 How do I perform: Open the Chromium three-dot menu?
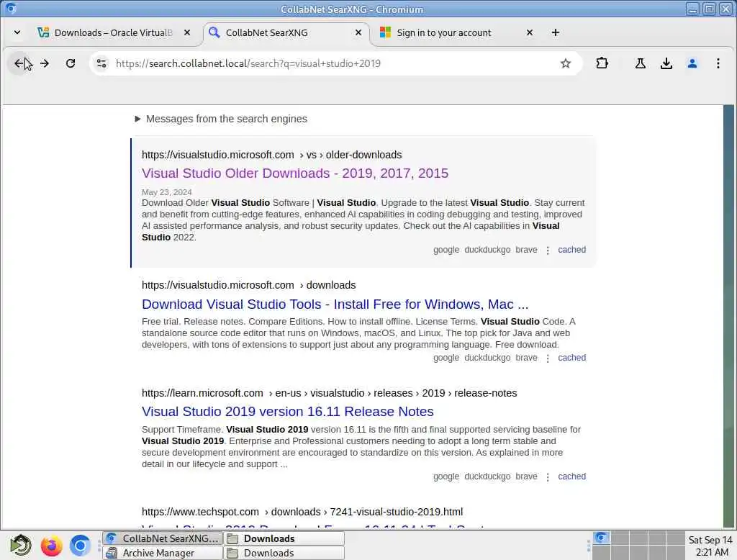(x=718, y=63)
